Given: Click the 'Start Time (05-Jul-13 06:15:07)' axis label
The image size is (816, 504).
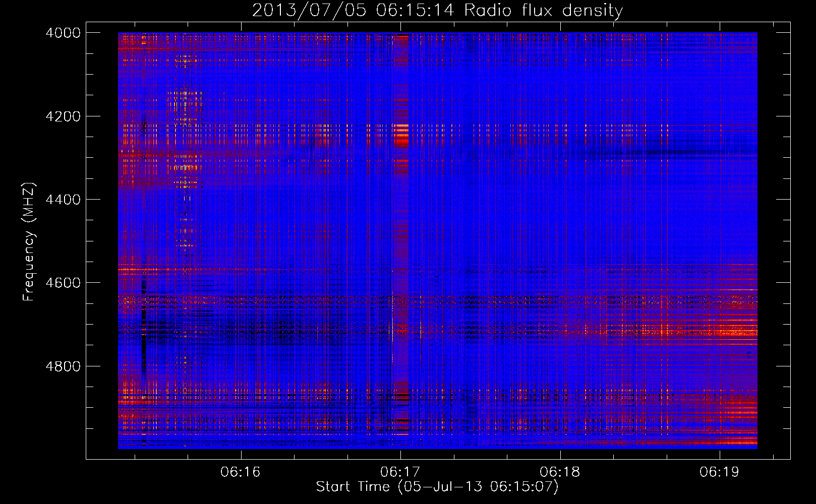Looking at the screenshot, I should [437, 487].
